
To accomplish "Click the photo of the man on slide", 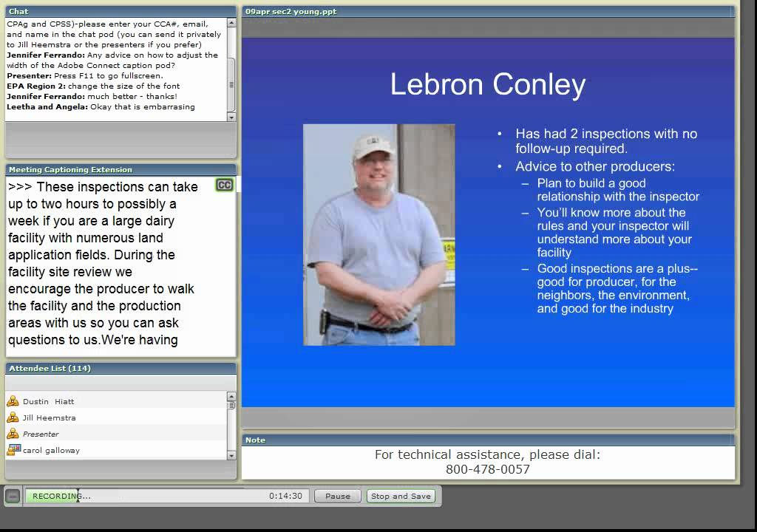I will [x=379, y=235].
